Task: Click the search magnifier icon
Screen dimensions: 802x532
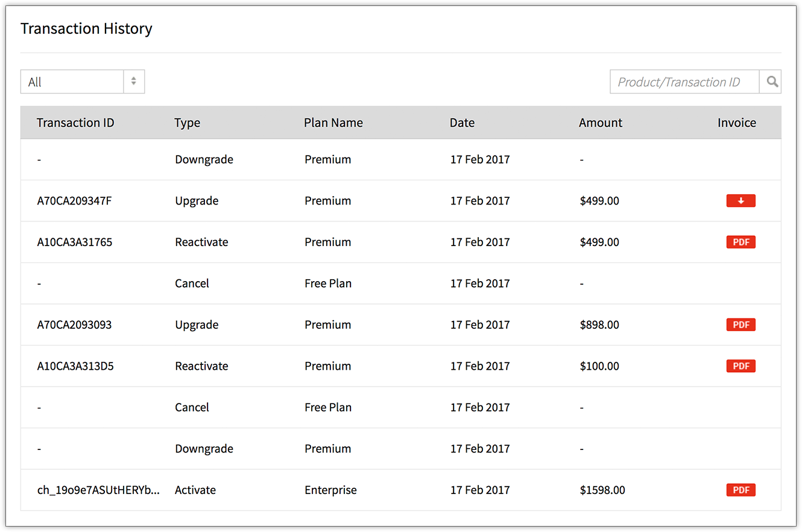Action: 771,82
